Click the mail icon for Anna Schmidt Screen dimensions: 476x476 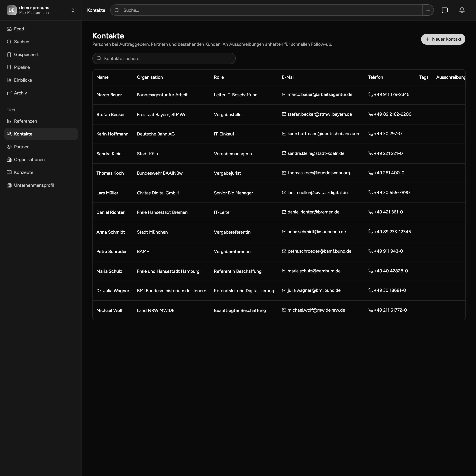click(284, 232)
